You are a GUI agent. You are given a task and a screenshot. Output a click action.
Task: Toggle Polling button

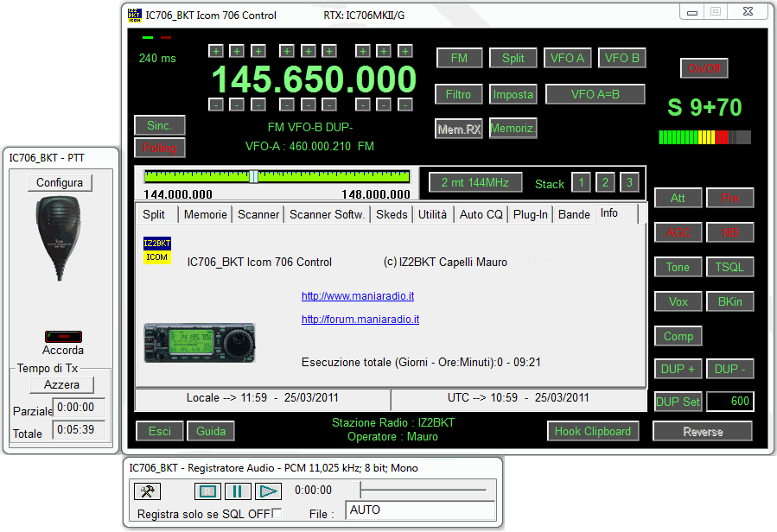(160, 148)
